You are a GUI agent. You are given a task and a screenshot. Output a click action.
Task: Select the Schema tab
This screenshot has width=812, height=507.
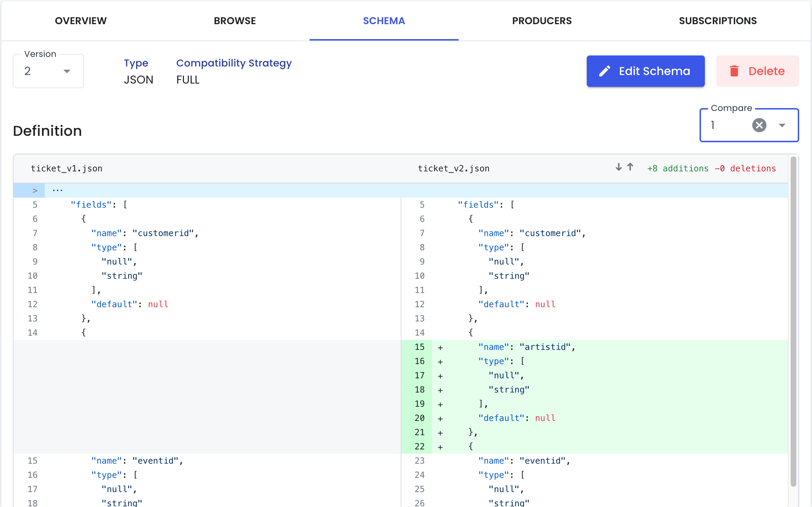[x=384, y=21]
